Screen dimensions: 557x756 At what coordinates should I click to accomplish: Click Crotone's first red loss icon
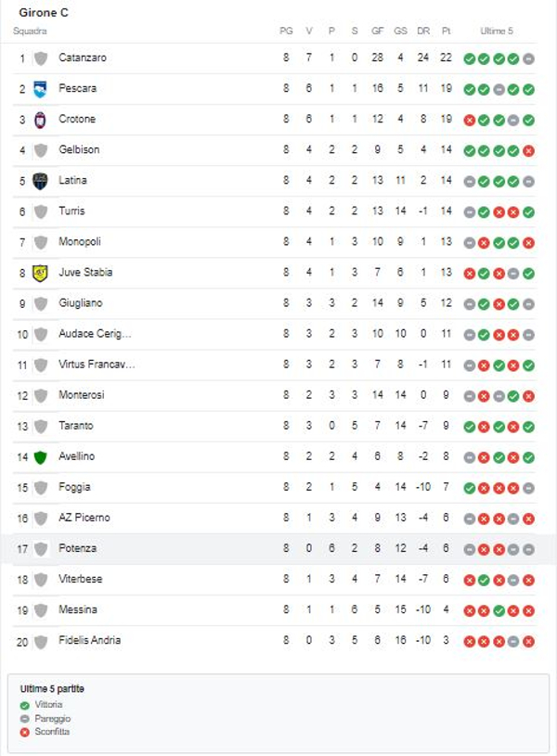pos(470,120)
